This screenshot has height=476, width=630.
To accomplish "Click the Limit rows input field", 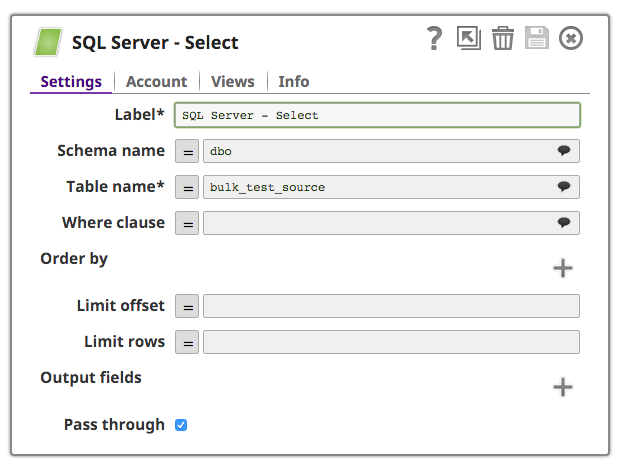I will pos(391,342).
